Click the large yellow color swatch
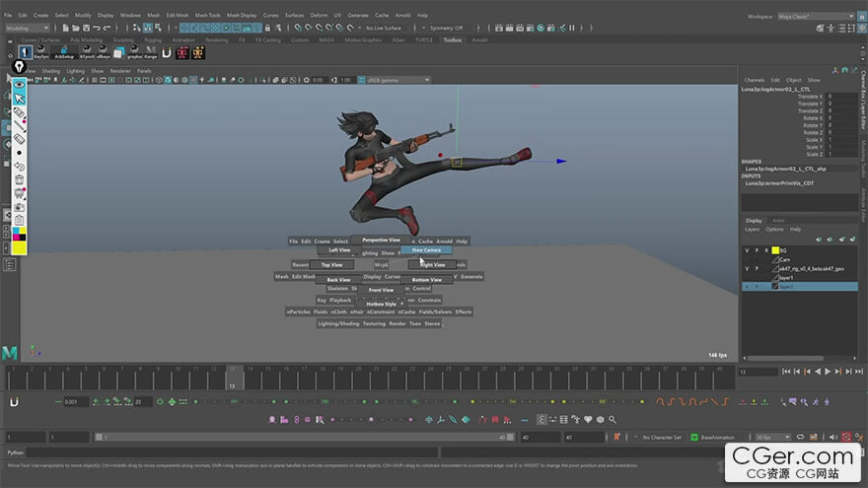 20,247
